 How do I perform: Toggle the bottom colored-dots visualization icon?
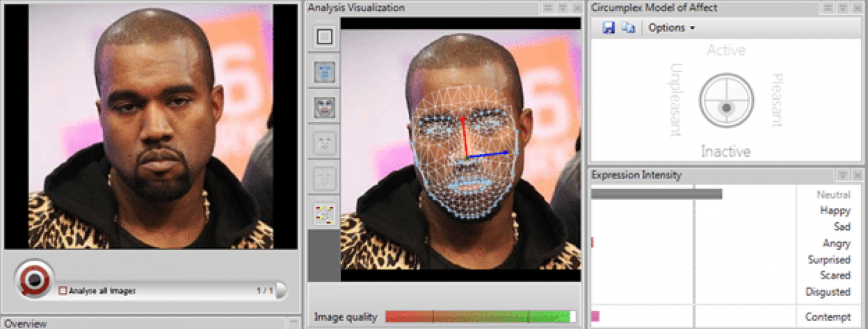[325, 214]
